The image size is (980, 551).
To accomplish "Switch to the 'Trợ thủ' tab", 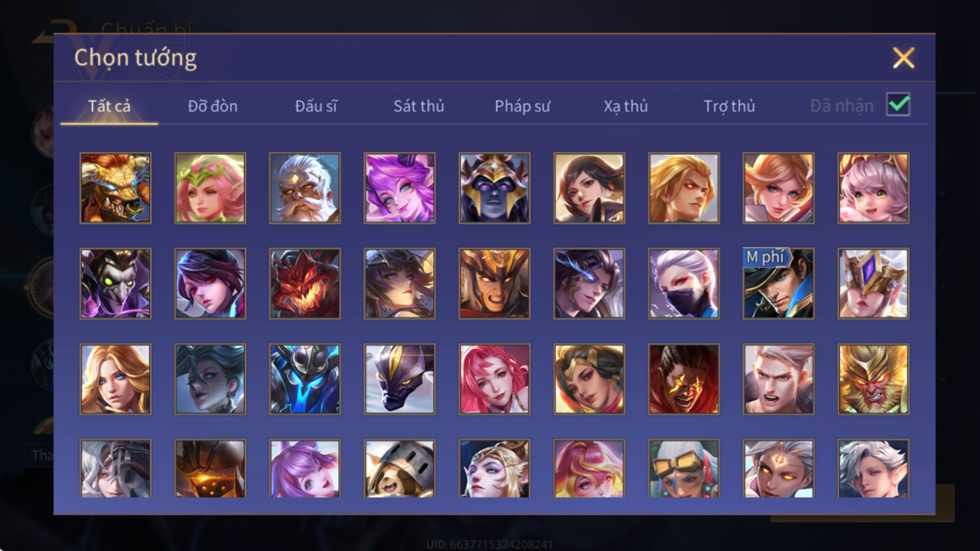I will tap(729, 106).
